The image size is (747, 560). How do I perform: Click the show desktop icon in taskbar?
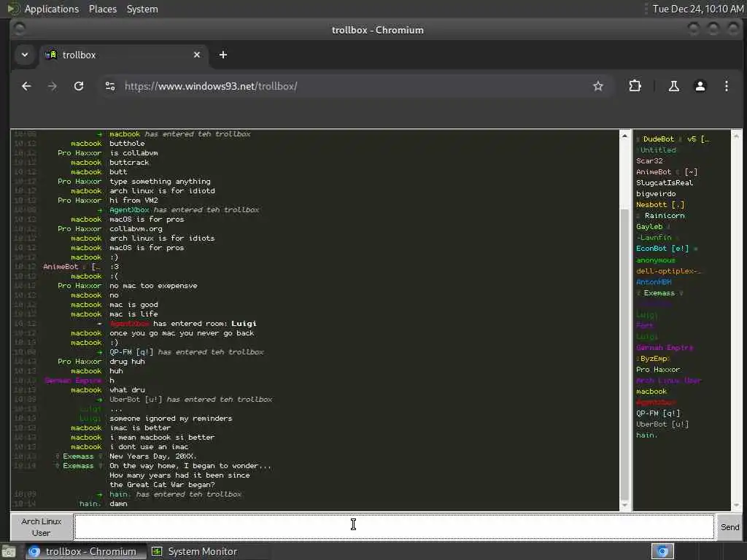9,551
